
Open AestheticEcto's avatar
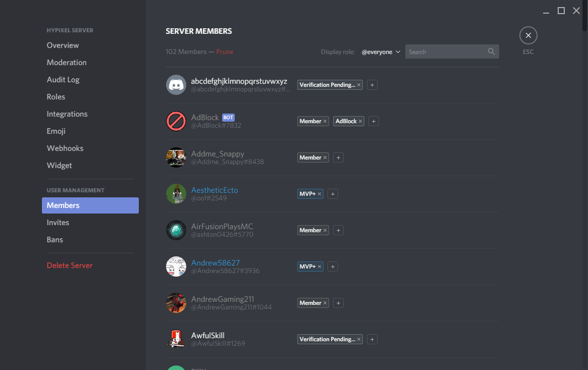click(x=176, y=194)
